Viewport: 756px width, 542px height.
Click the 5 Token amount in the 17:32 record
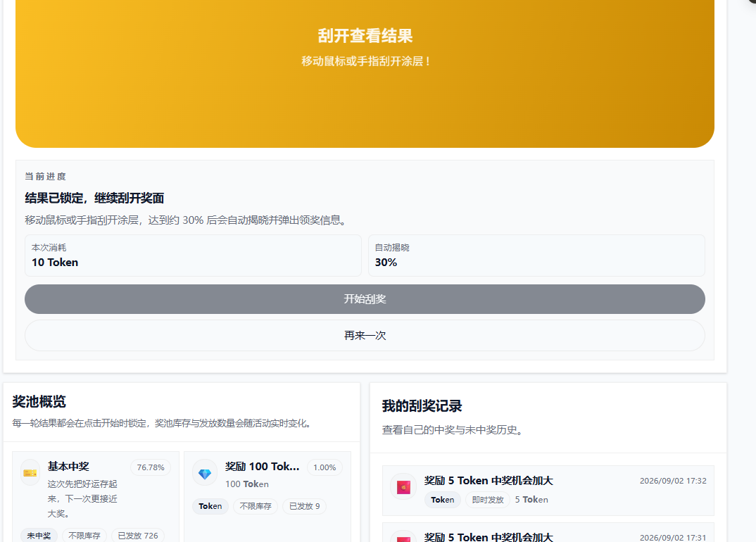531,500
